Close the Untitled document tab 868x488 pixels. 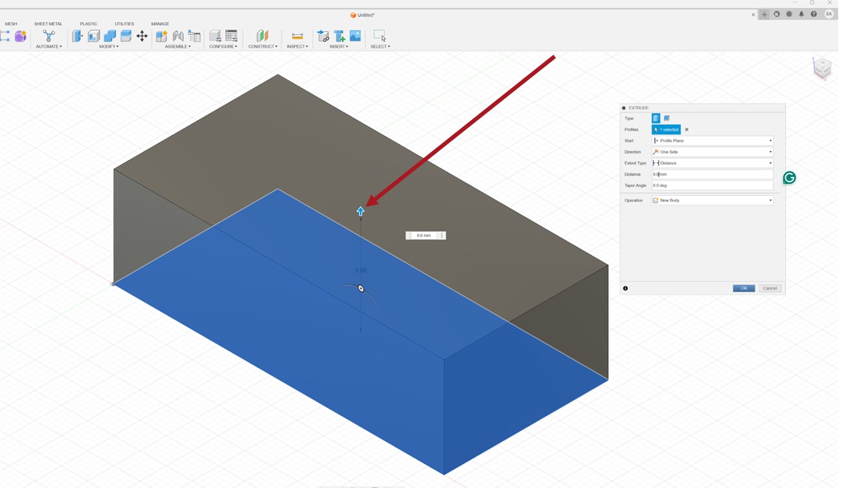coord(753,14)
